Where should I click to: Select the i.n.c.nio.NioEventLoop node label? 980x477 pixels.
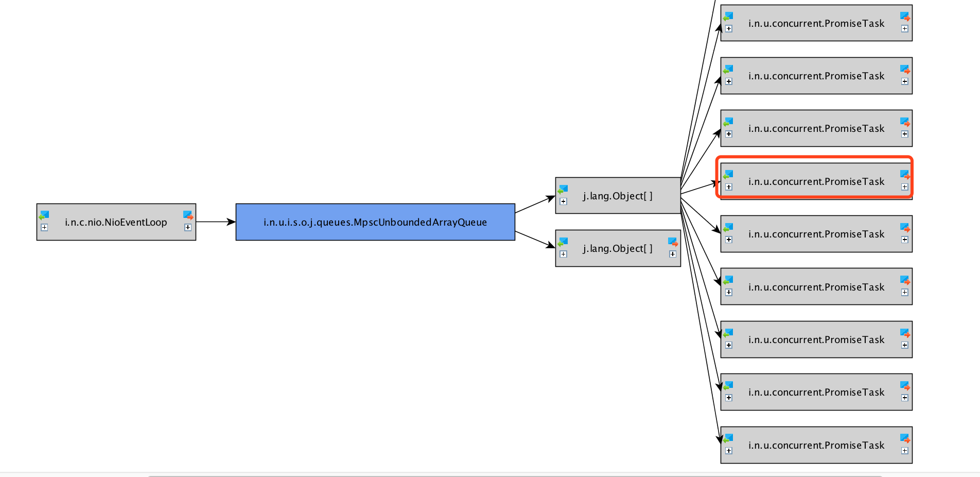coord(116,222)
